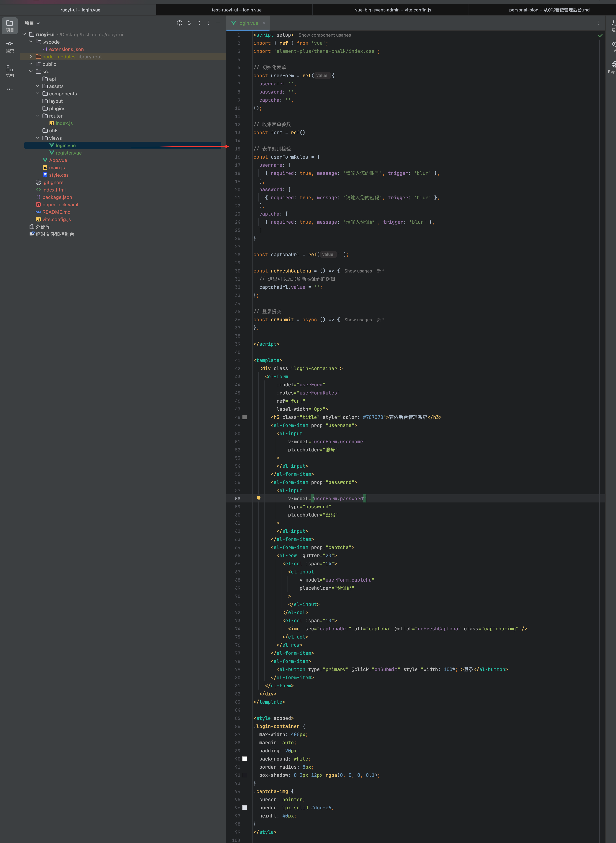Viewport: 616px width, 843px height.
Task: Open the 提交 (commit) tool window
Action: click(10, 47)
